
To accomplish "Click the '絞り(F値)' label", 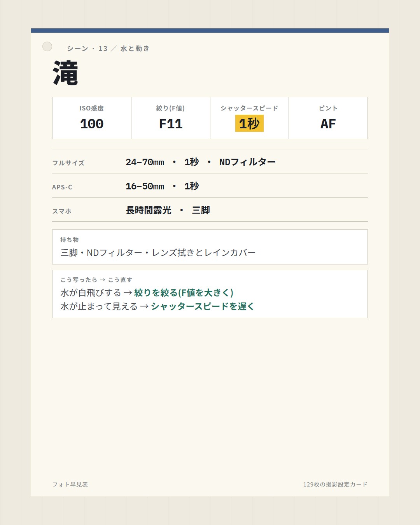I will coord(170,108).
